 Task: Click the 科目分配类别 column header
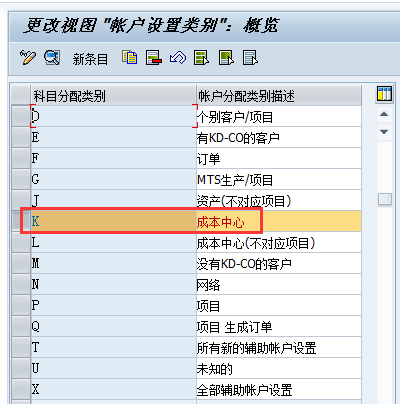113,96
